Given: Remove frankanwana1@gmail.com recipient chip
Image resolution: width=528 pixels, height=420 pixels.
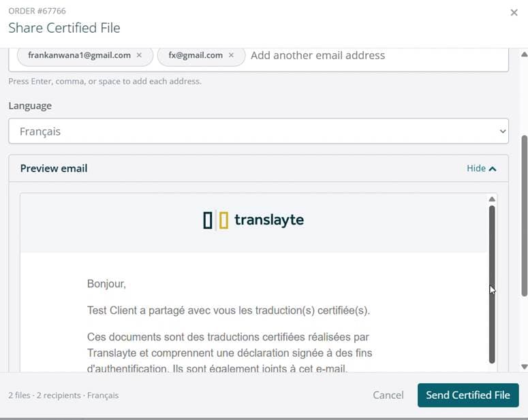Looking at the screenshot, I should pos(139,55).
